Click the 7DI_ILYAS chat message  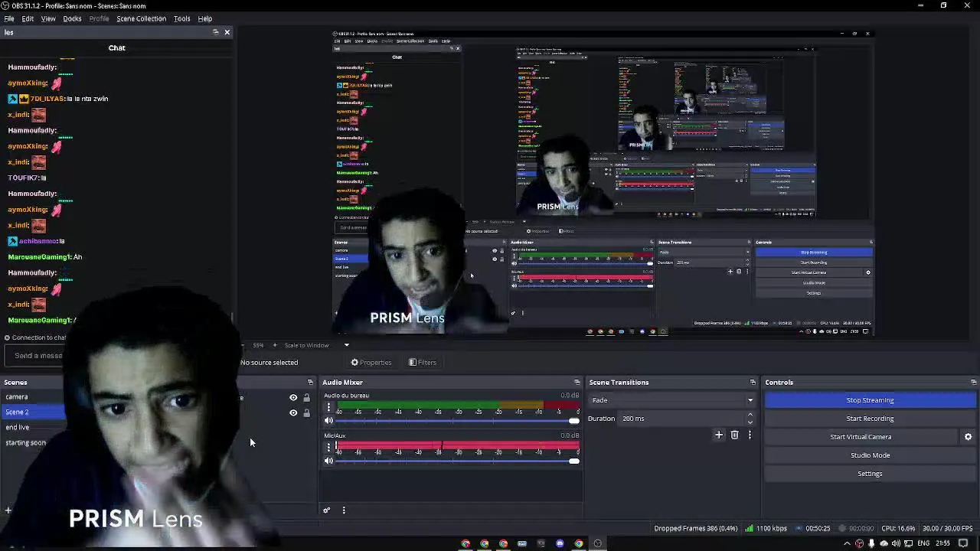tap(58, 99)
